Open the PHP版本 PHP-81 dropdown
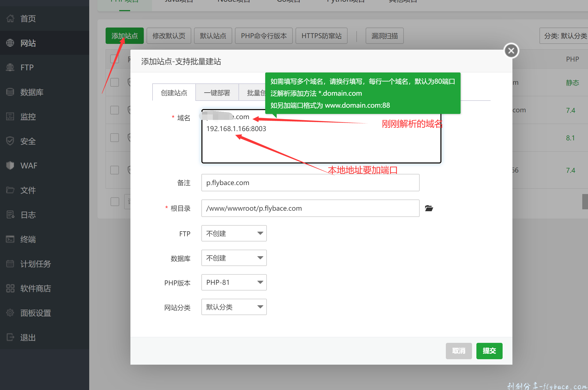588x390 pixels. pos(234,282)
